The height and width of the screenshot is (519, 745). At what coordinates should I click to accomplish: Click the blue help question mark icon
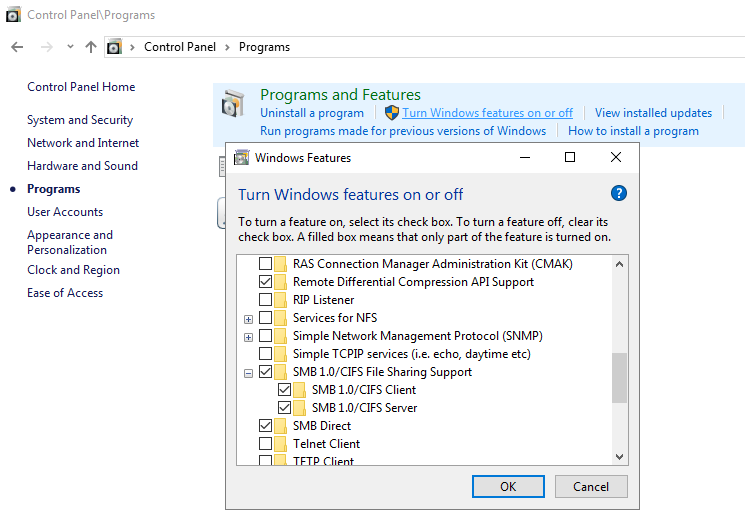pyautogui.click(x=619, y=194)
